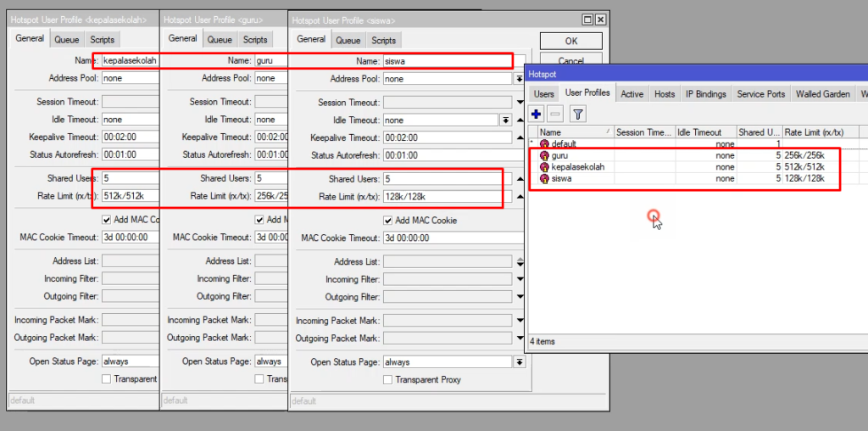Switch to IP Bindings tab
This screenshot has height=431, width=868.
(706, 94)
